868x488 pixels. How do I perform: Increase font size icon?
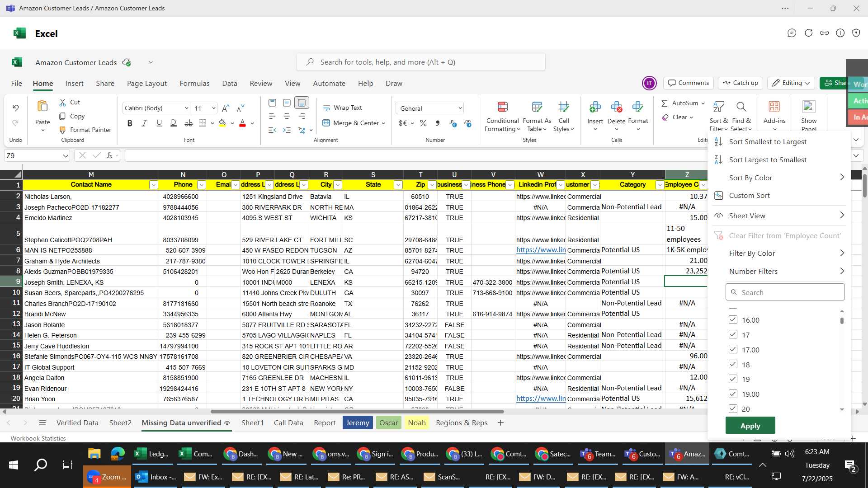coord(226,108)
